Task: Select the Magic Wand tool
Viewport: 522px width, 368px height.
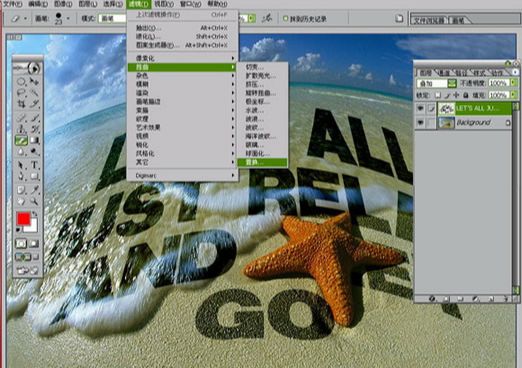Action: point(34,92)
